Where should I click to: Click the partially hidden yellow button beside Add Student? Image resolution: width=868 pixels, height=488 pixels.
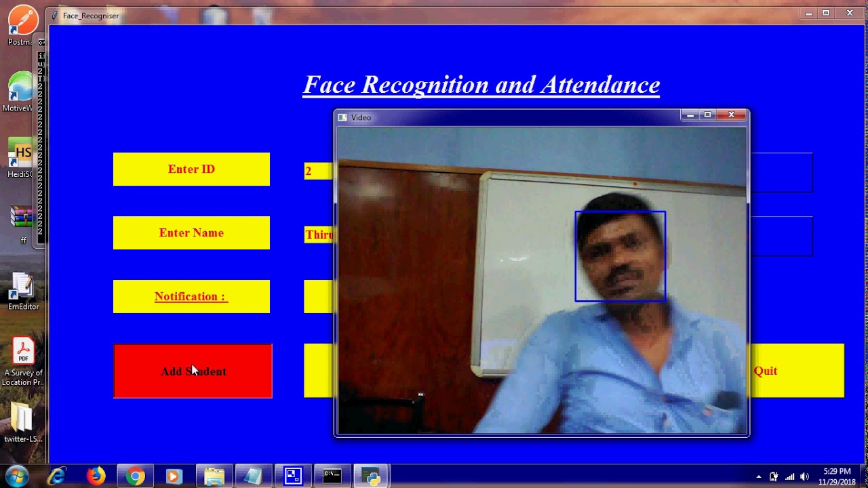(319, 371)
